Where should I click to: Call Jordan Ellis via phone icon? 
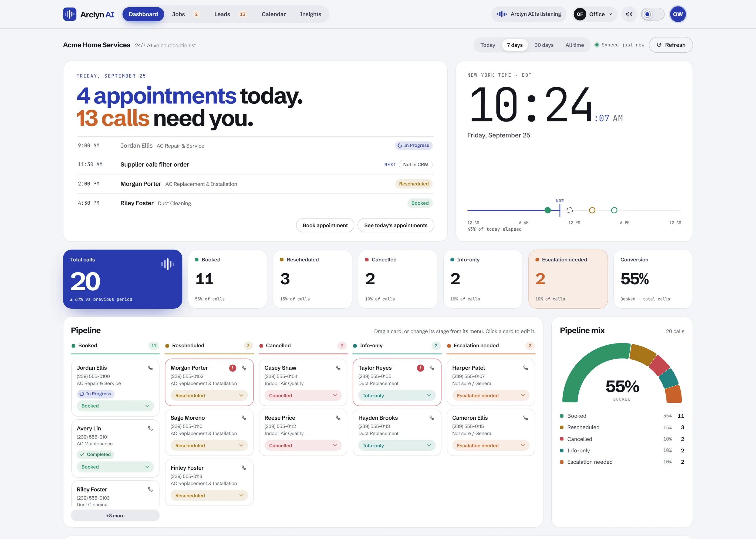coord(150,368)
